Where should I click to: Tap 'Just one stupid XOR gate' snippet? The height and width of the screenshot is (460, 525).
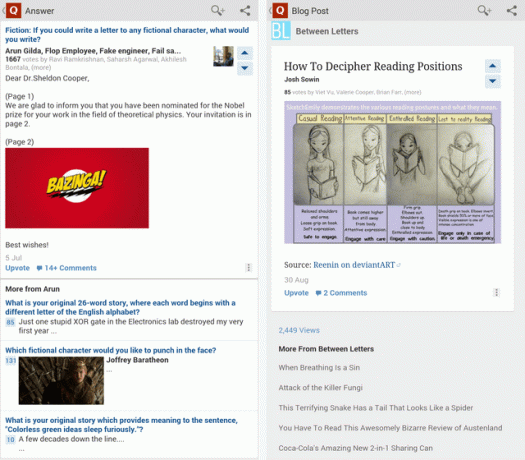pos(131,326)
